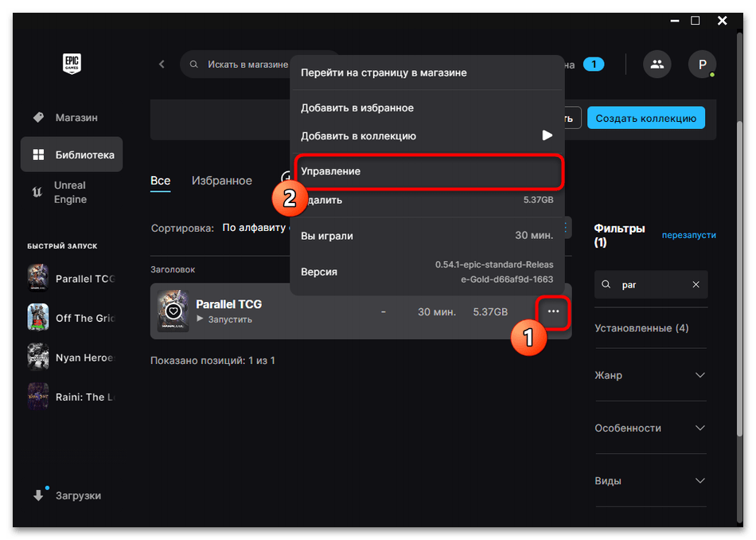Open Загрузки page
Screen dimensions: 756x540
[x=72, y=495]
